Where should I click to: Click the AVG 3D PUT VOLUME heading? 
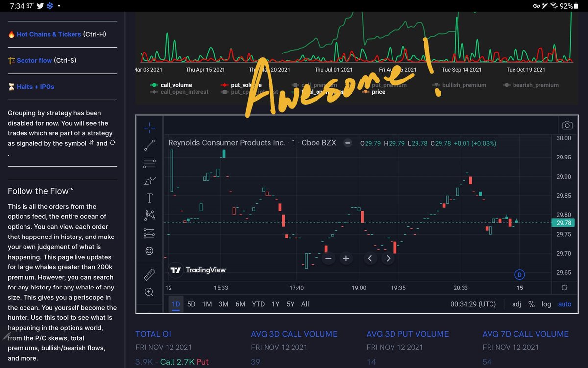408,334
